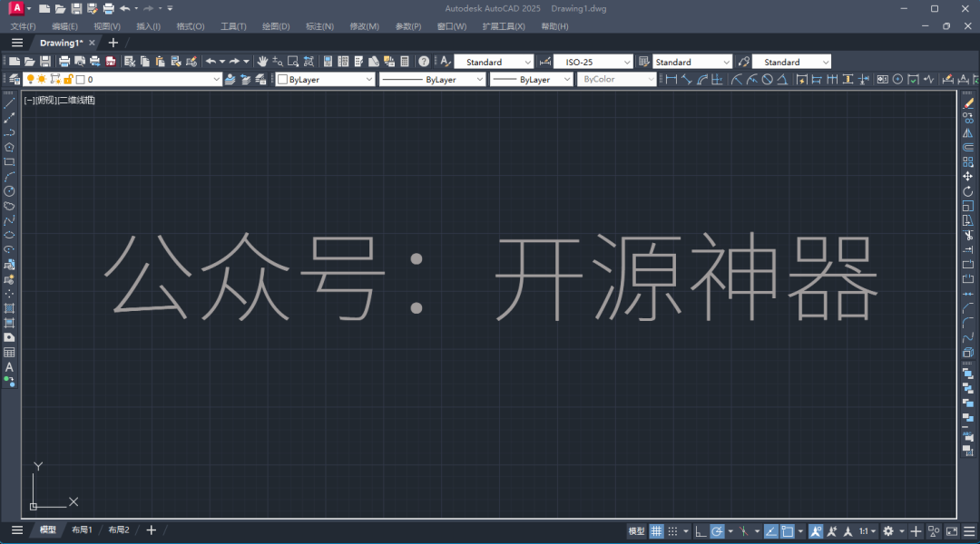Activate the Pan hand tool
The width and height of the screenshot is (980, 544).
coord(262,62)
